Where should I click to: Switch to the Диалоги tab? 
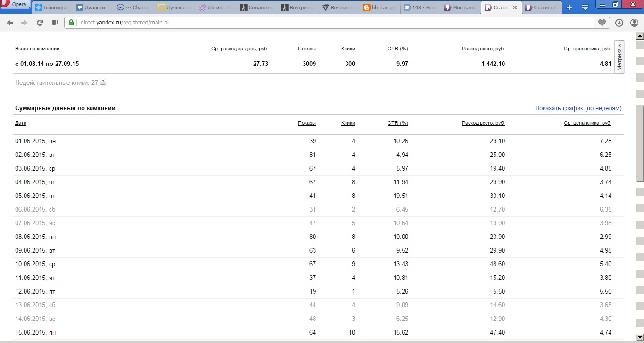(x=92, y=8)
